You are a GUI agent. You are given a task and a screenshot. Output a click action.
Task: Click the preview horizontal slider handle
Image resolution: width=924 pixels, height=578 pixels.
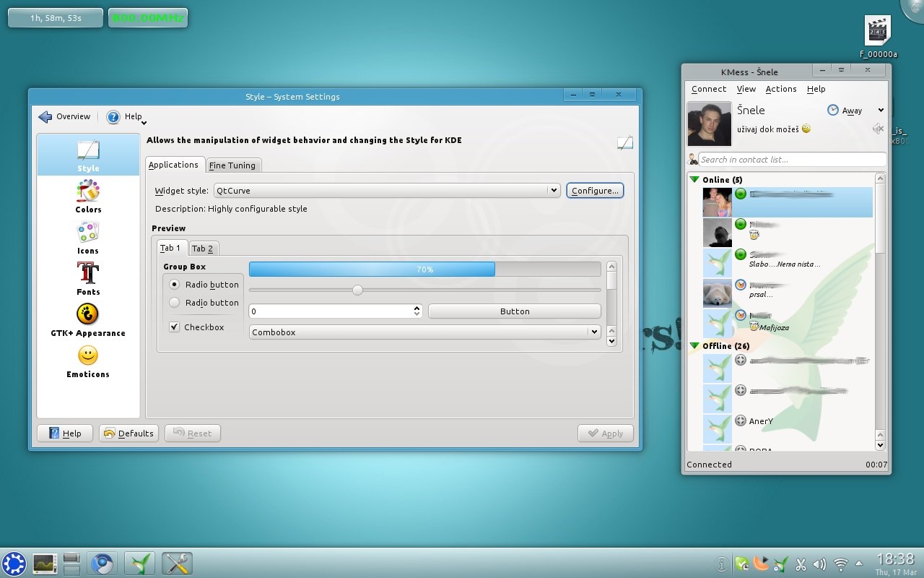point(357,290)
